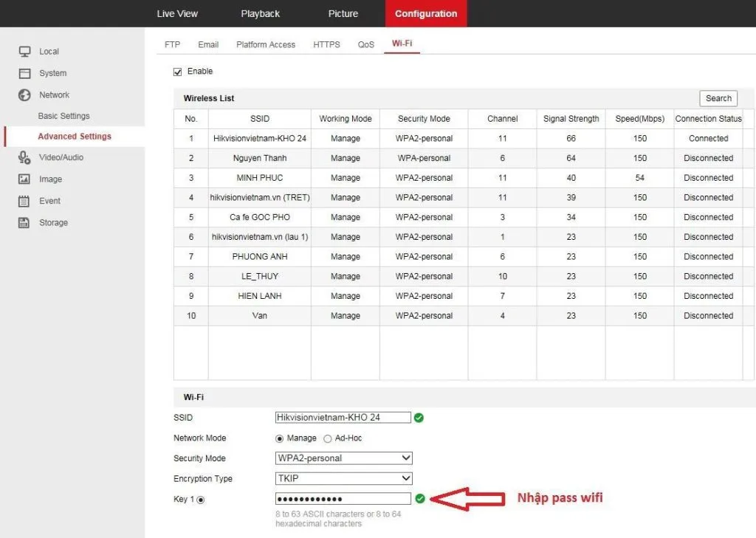Click the Video/Audio microphone icon
Viewport: 756px width, 538px height.
(x=24, y=157)
